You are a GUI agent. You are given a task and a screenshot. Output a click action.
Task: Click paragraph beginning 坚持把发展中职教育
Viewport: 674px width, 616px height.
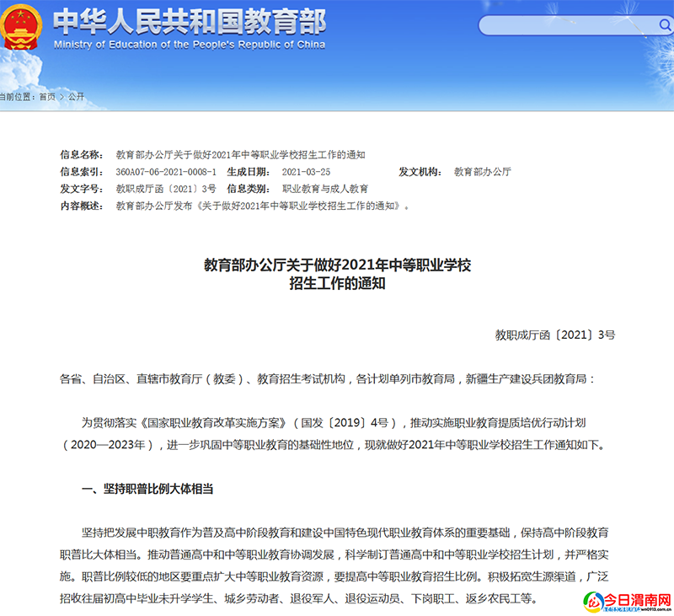pyautogui.click(x=334, y=565)
